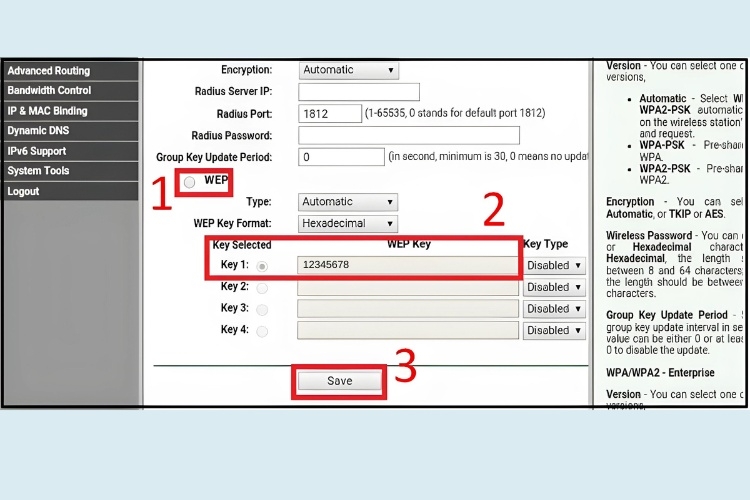Open Dynamic DNS settings
Image resolution: width=750 pixels, height=500 pixels.
click(71, 131)
